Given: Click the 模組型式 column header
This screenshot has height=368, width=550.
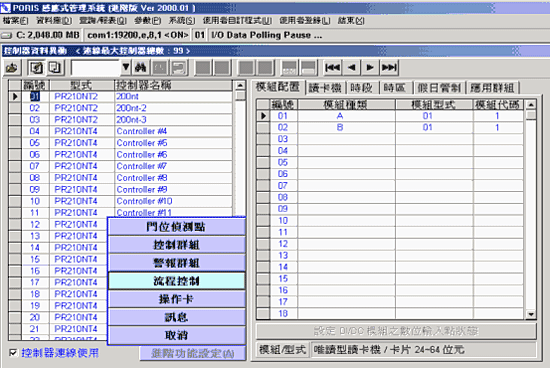Looking at the screenshot, I should [x=434, y=105].
